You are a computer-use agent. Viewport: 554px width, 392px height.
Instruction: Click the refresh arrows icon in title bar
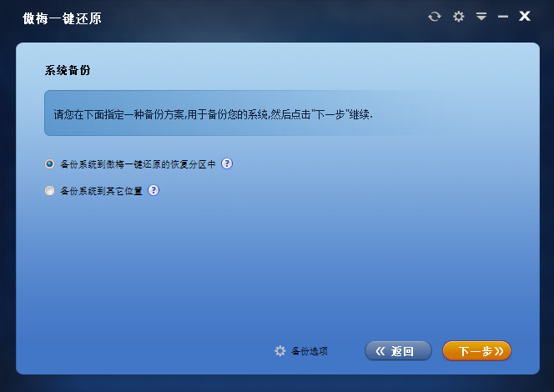click(x=435, y=16)
